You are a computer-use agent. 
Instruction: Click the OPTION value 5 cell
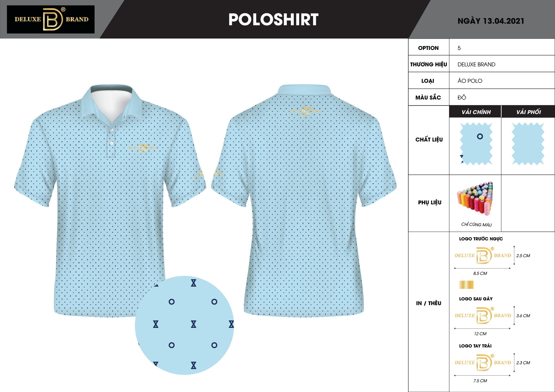click(502, 48)
